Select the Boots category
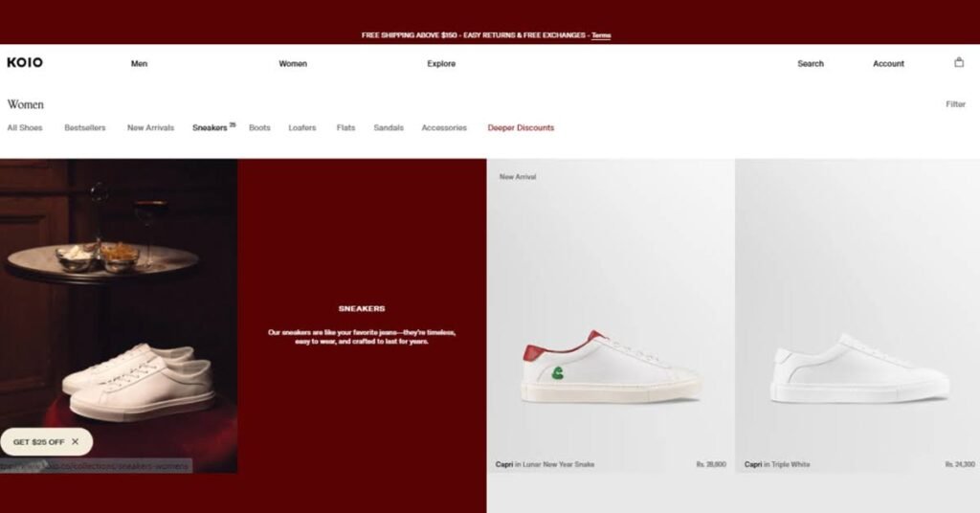Image resolution: width=980 pixels, height=513 pixels. tap(259, 127)
